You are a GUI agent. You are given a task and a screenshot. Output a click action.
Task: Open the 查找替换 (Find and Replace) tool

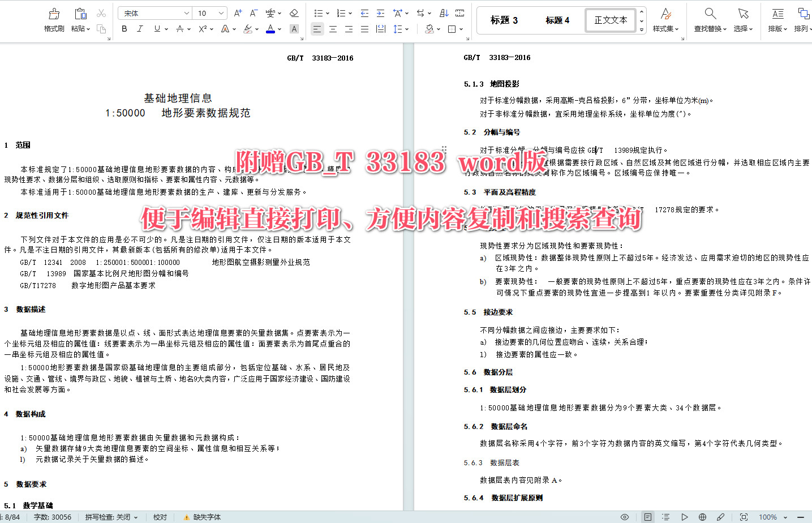tap(710, 19)
